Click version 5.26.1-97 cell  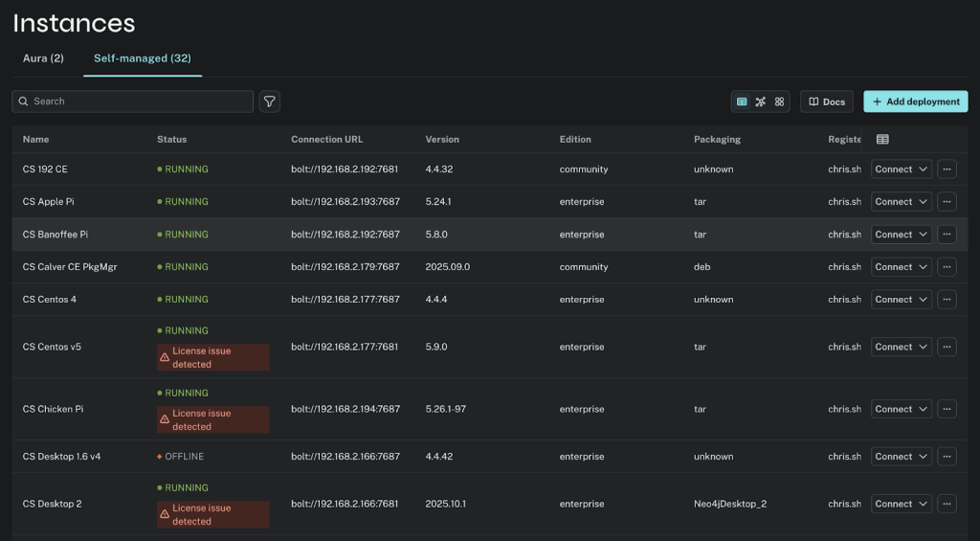coord(445,409)
